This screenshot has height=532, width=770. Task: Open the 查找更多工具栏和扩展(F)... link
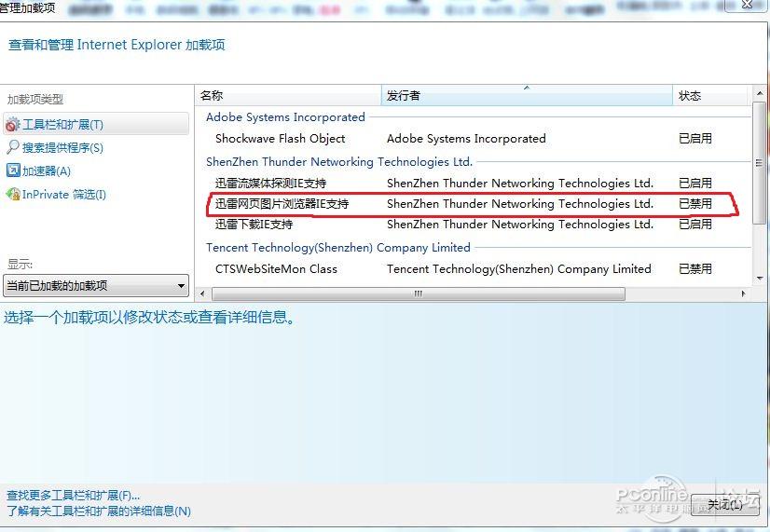coord(73,495)
